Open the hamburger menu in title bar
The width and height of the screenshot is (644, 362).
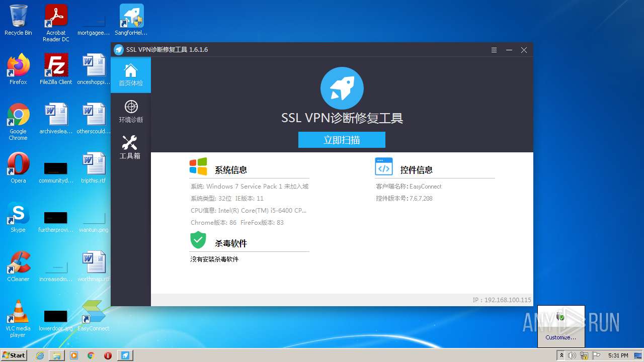point(494,50)
